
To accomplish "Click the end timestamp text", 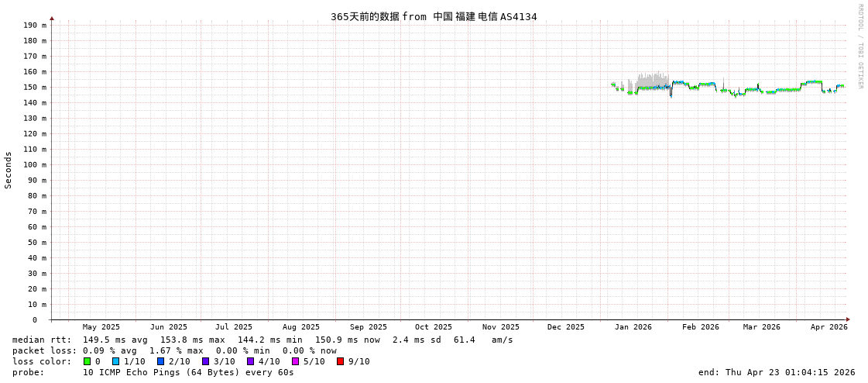I will 777,372.
